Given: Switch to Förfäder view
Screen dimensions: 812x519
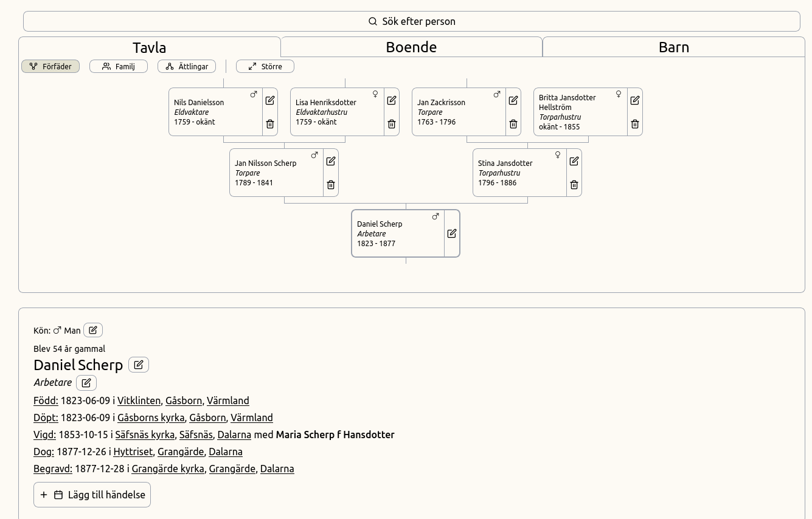Looking at the screenshot, I should pos(50,66).
